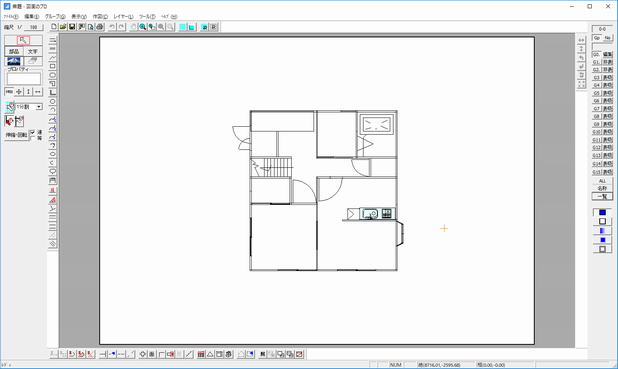The image size is (618, 369).
Task: Click the 部品 button
Action: [14, 51]
